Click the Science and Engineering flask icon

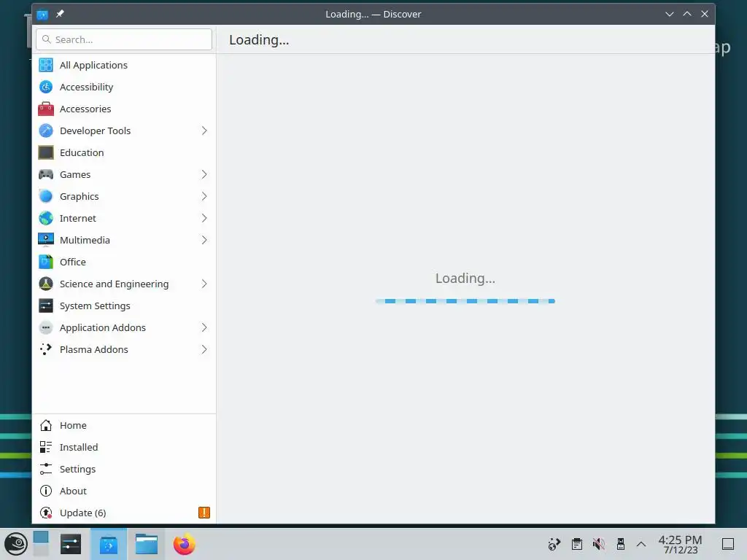tap(46, 284)
